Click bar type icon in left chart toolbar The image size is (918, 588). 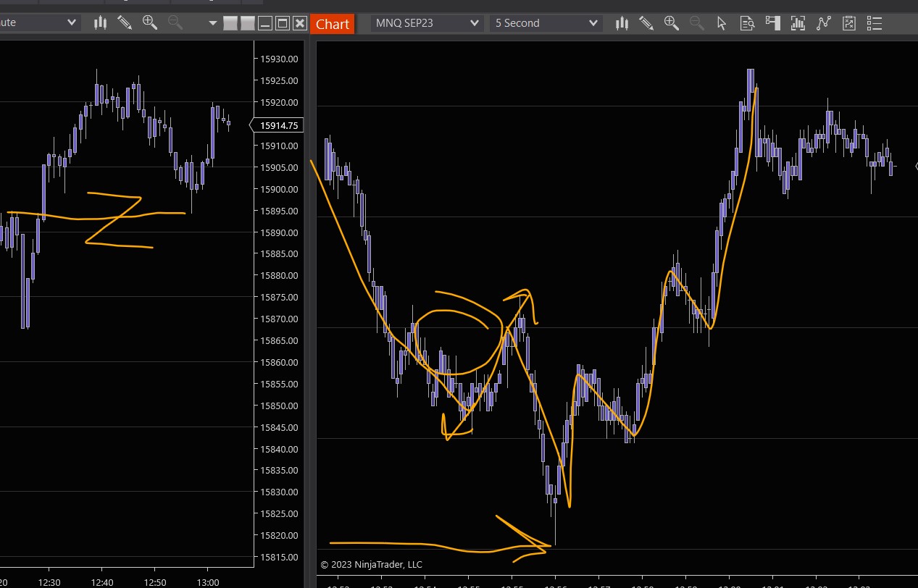point(100,22)
